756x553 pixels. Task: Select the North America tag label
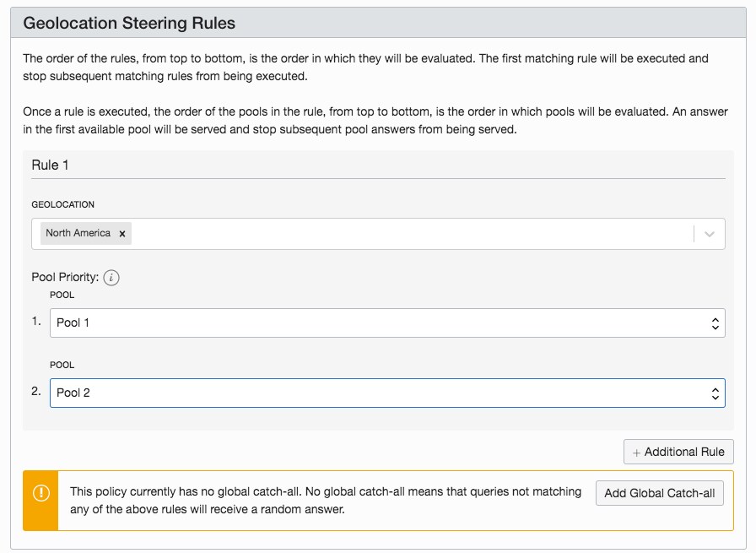78,233
